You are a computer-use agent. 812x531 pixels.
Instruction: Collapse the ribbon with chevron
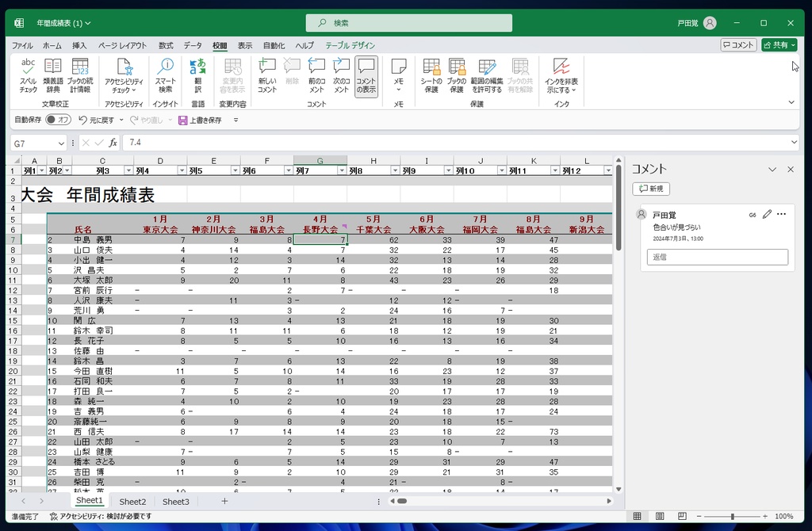click(791, 102)
